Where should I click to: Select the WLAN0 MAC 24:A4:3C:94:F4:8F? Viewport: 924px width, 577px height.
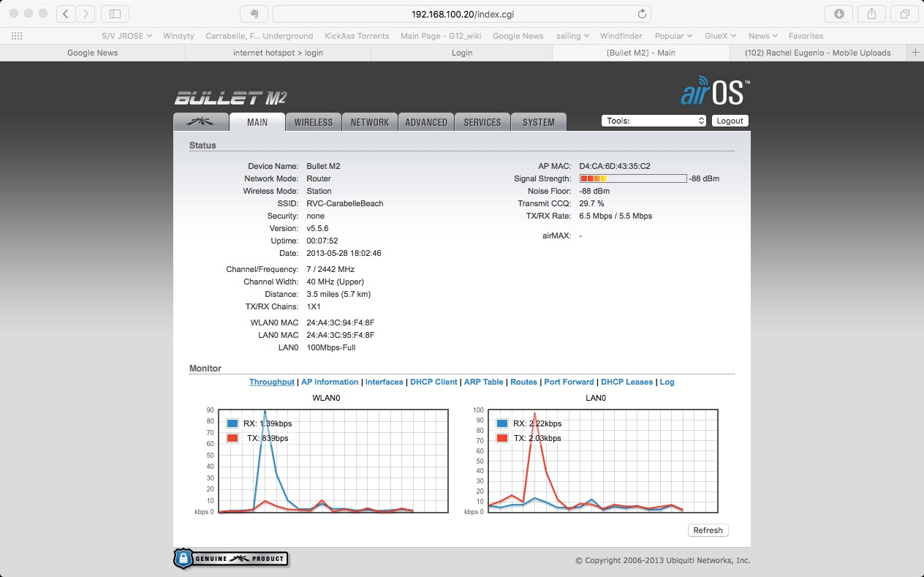coord(341,323)
